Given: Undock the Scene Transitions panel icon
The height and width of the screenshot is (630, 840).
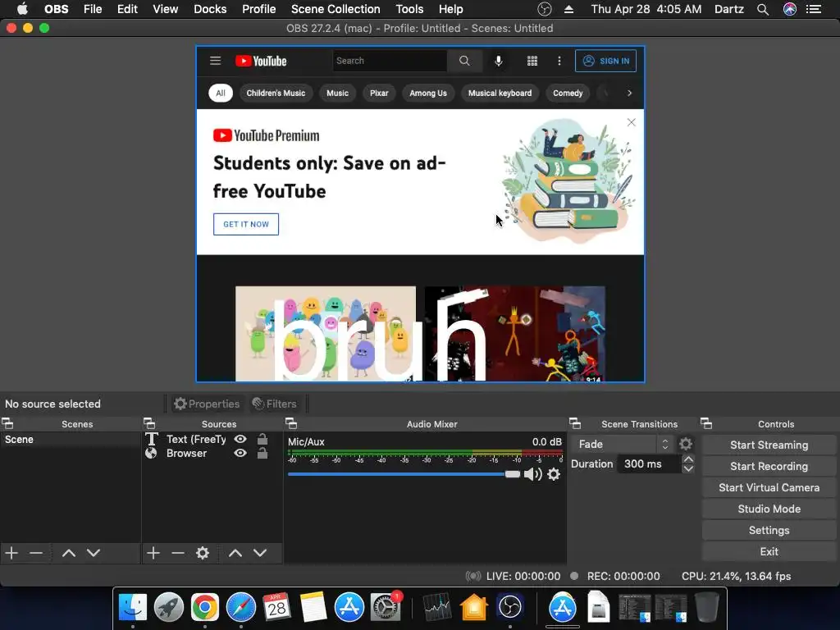Looking at the screenshot, I should coord(575,424).
